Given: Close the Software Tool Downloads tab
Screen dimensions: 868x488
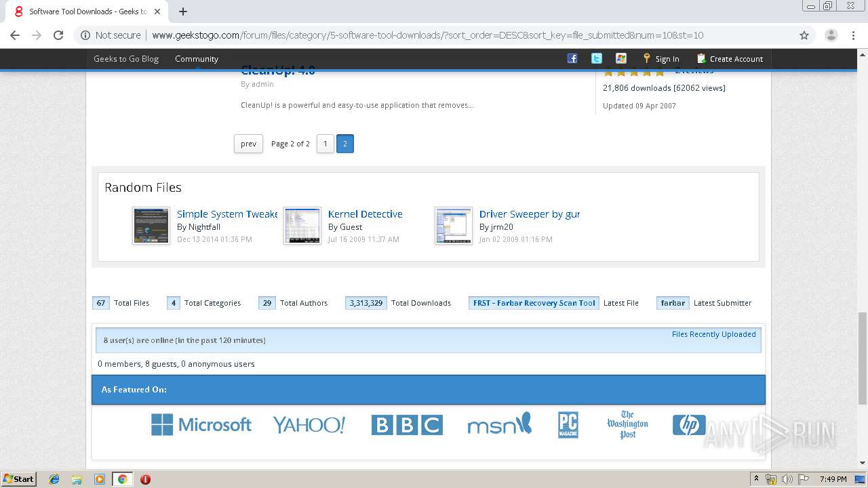Looking at the screenshot, I should (157, 12).
